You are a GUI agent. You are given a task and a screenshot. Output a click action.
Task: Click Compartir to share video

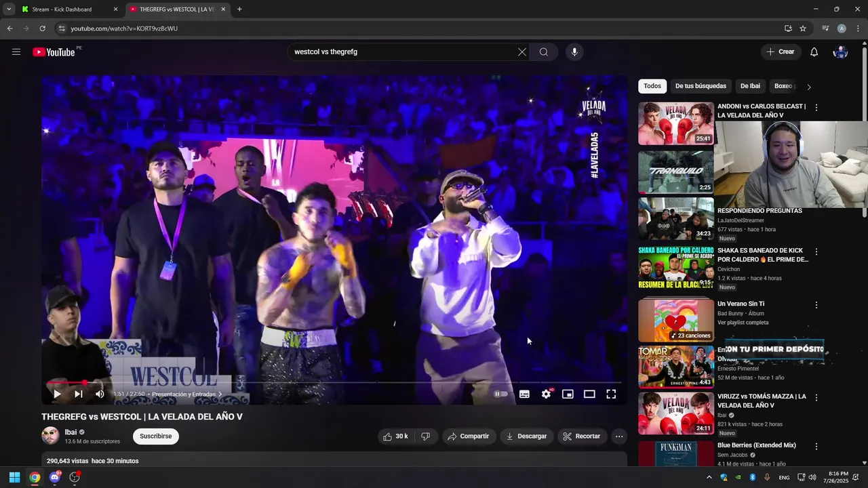tap(468, 436)
